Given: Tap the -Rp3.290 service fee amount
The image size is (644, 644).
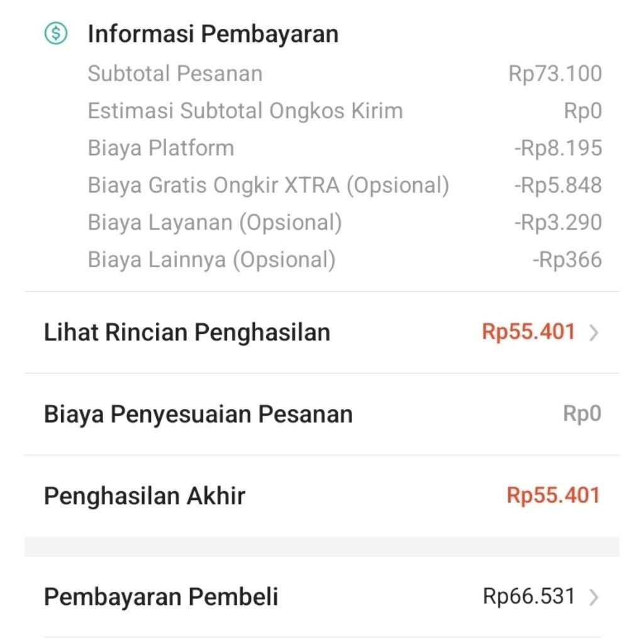Looking at the screenshot, I should (x=558, y=223).
